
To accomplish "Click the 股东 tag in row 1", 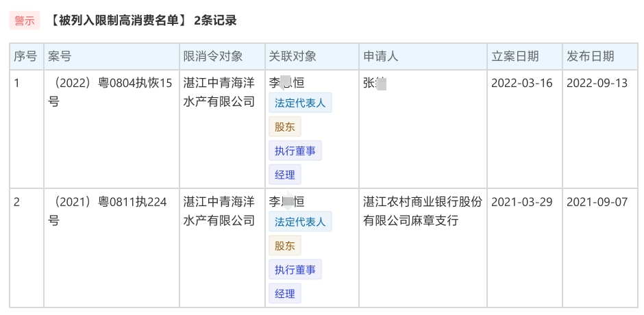I will [284, 127].
